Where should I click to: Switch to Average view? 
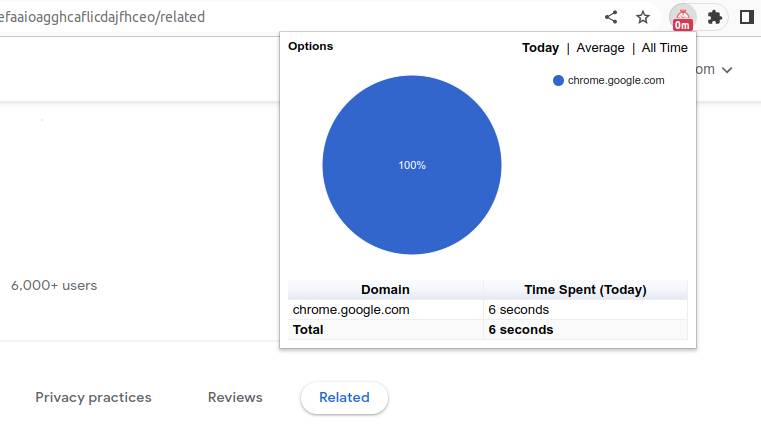pyautogui.click(x=600, y=48)
